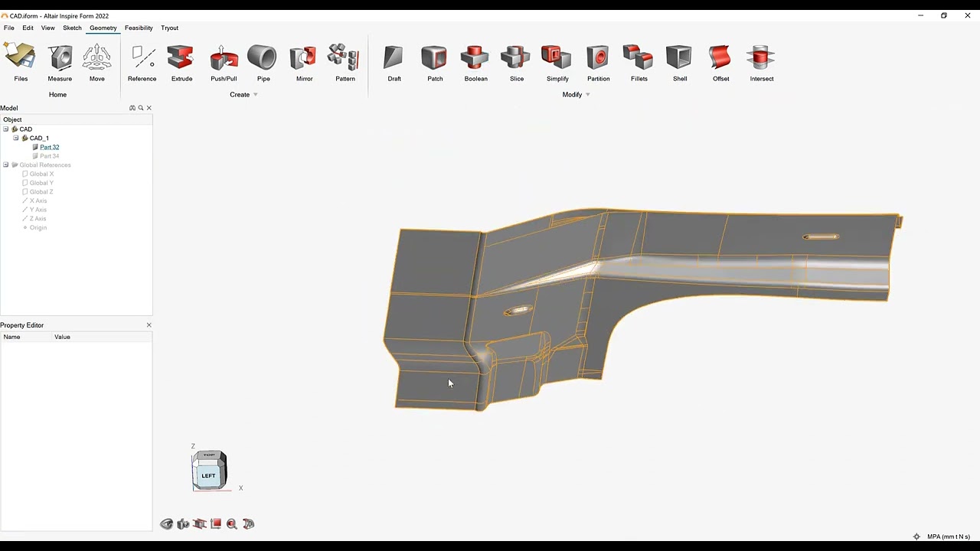This screenshot has width=980, height=551.
Task: Open the Boolean tool
Action: point(475,63)
